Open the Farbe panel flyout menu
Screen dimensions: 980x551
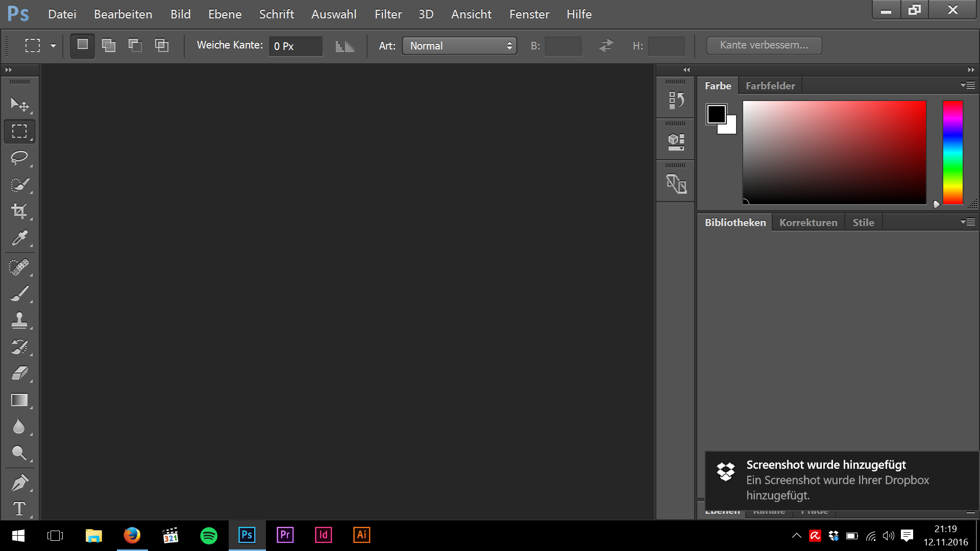click(968, 85)
